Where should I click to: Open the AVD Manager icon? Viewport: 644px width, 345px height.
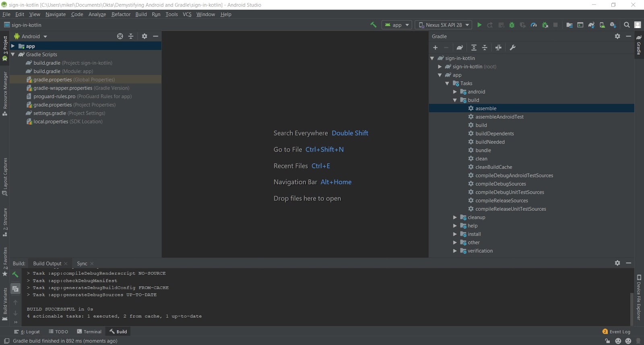(602, 25)
